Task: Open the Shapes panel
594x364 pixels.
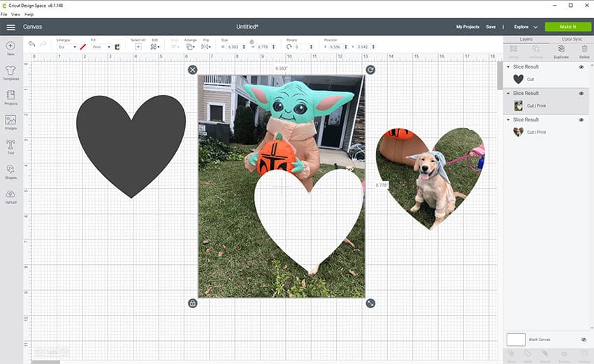Action: point(10,169)
